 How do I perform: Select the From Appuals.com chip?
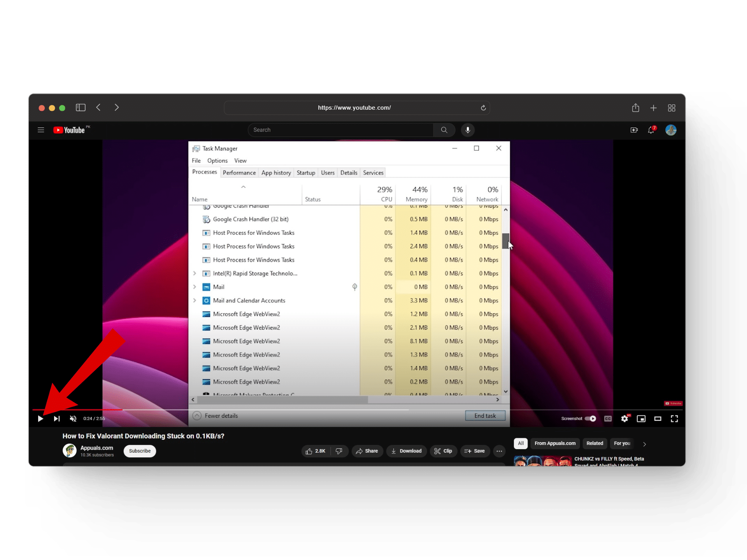[x=555, y=443]
